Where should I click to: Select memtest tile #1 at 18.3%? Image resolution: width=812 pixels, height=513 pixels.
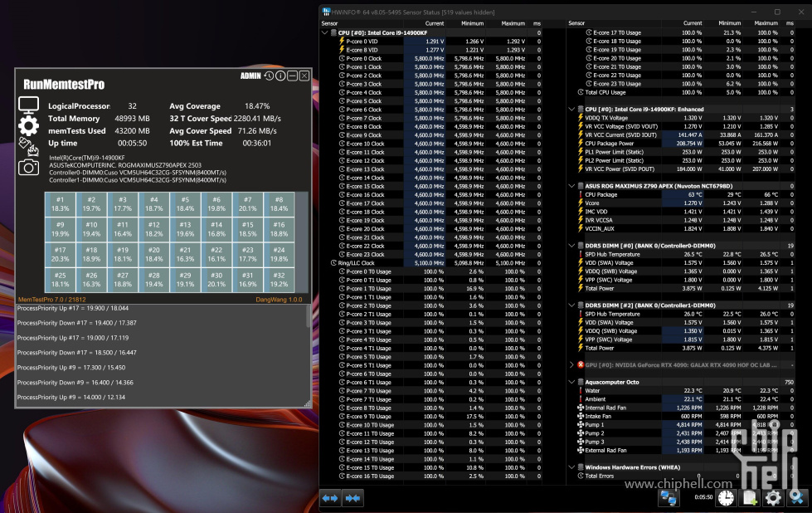coord(60,204)
